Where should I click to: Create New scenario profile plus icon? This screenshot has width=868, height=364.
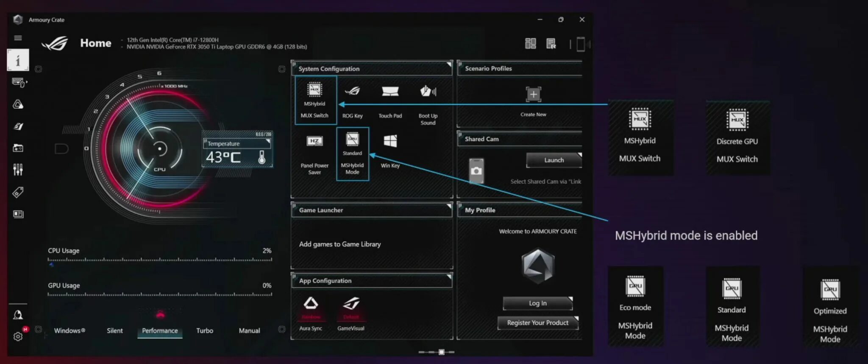click(x=533, y=94)
